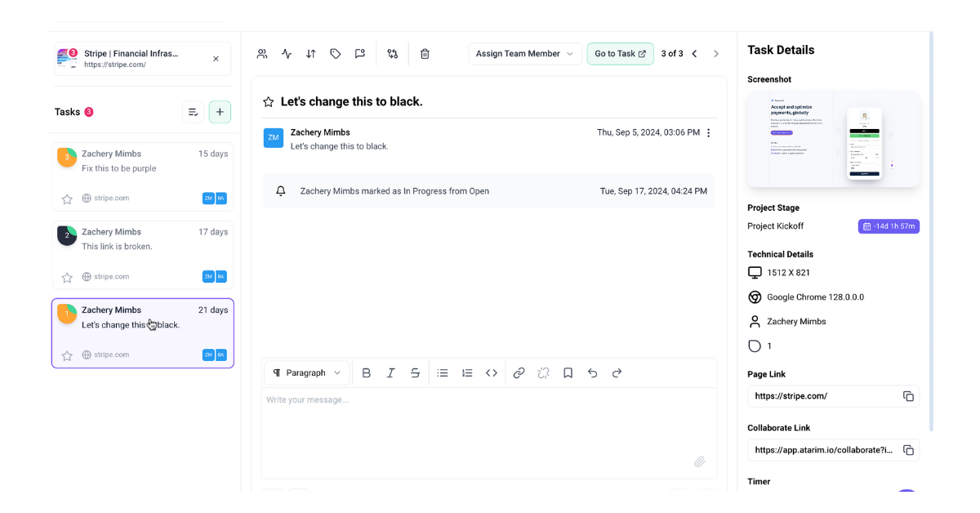Screen dimensions: 980x513
Task: Open task options with three-dot menu
Action: pyautogui.click(x=708, y=132)
